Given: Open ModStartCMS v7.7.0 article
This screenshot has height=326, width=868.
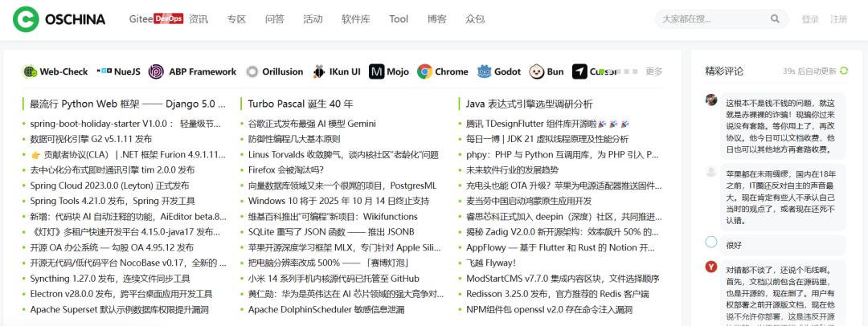Looking at the screenshot, I should click(x=563, y=279).
